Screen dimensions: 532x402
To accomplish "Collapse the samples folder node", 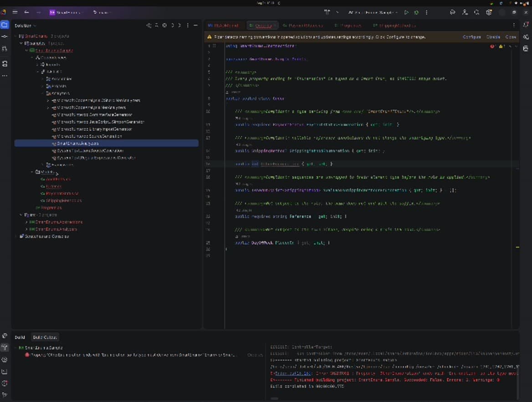I will coord(21,43).
